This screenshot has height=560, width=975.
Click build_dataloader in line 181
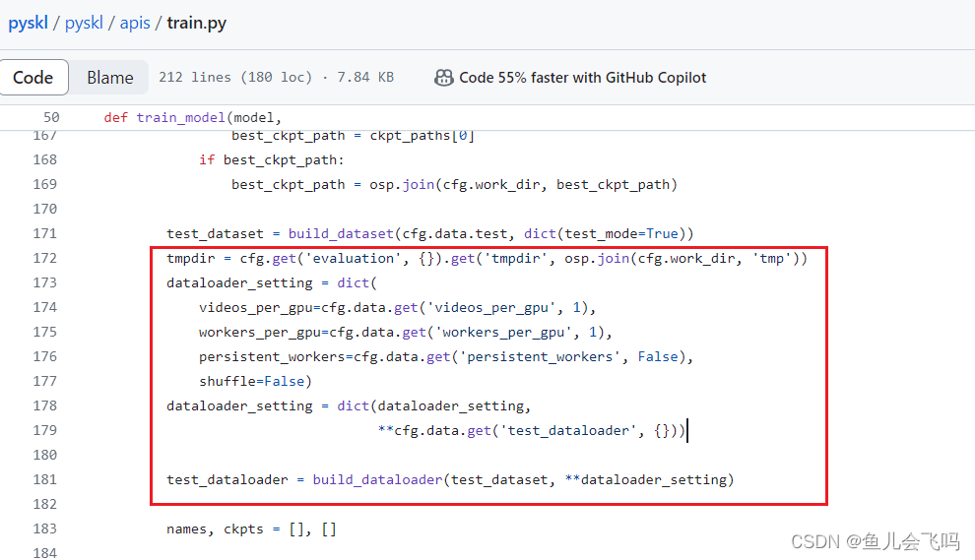377,480
